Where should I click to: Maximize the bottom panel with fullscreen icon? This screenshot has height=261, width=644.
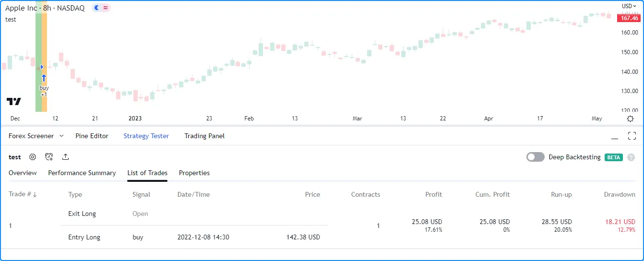coord(632,136)
